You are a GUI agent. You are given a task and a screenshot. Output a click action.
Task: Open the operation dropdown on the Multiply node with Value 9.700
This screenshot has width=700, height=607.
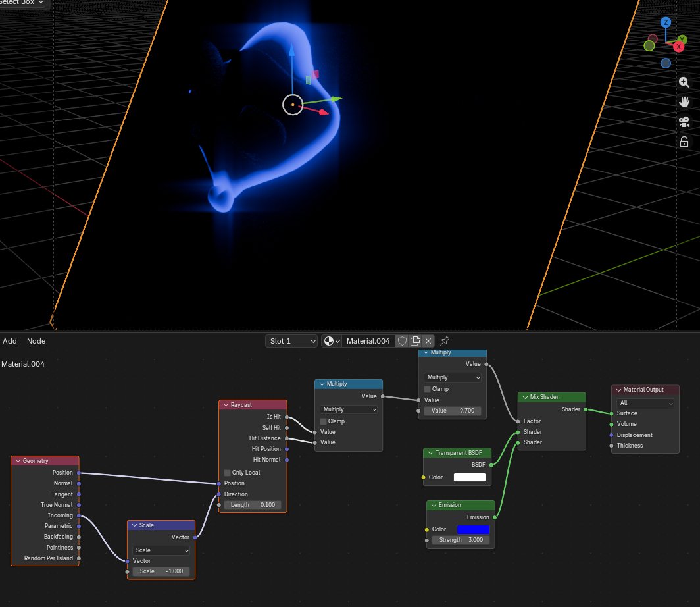tap(453, 377)
